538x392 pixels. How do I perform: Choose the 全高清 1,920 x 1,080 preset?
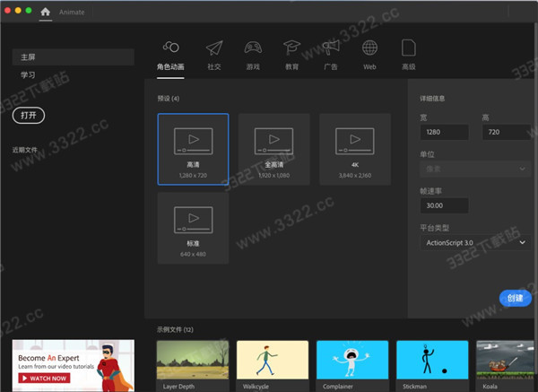click(x=273, y=149)
